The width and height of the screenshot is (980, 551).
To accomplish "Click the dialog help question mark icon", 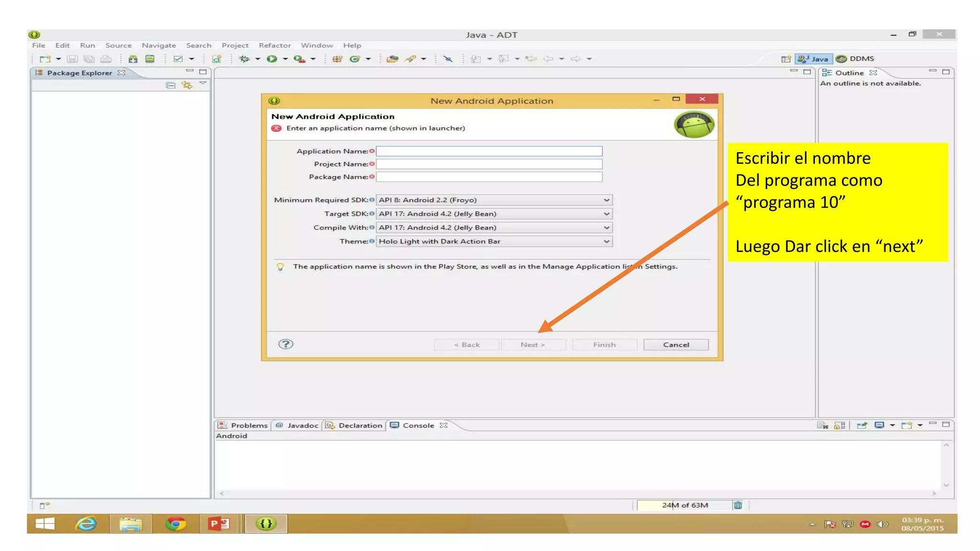I will click(x=286, y=344).
